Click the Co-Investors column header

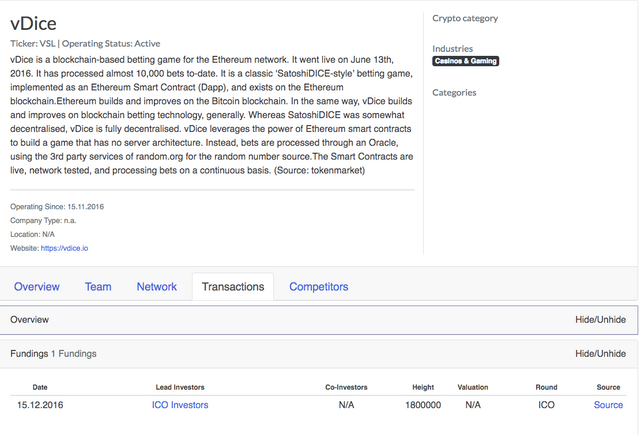point(346,387)
